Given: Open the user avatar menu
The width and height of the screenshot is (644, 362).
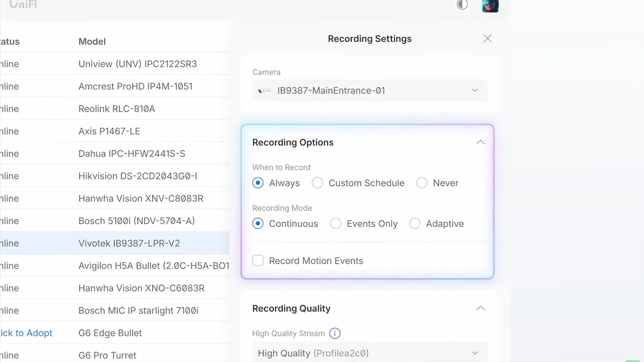Looking at the screenshot, I should click(490, 5).
